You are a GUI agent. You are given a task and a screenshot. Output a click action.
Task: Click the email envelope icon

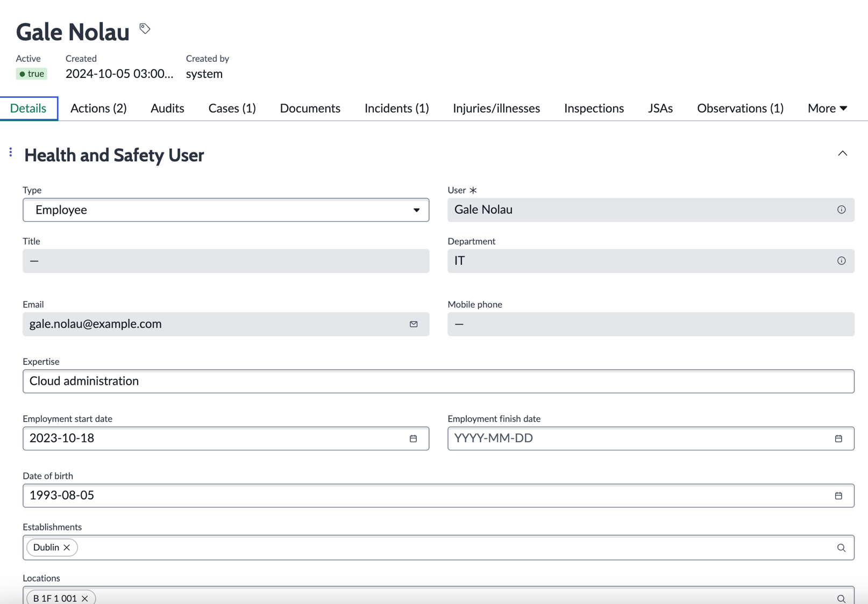click(x=414, y=324)
